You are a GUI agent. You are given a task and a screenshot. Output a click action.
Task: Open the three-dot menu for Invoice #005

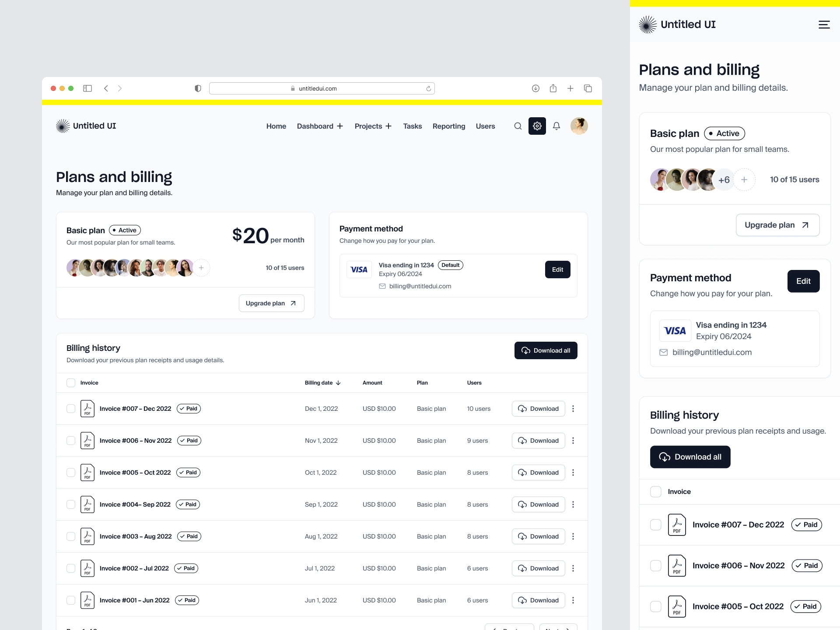click(573, 472)
